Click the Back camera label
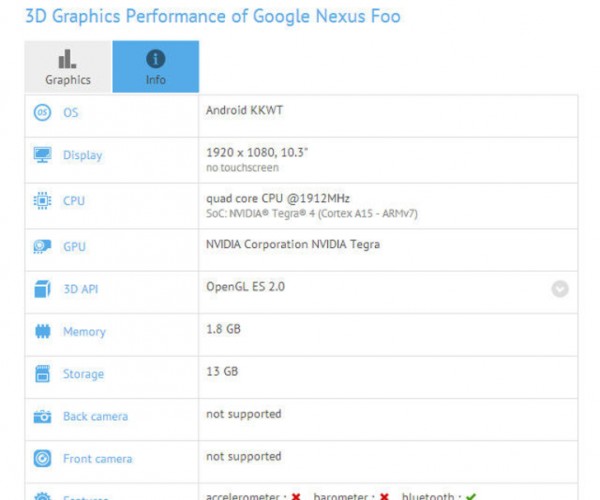 click(x=96, y=416)
